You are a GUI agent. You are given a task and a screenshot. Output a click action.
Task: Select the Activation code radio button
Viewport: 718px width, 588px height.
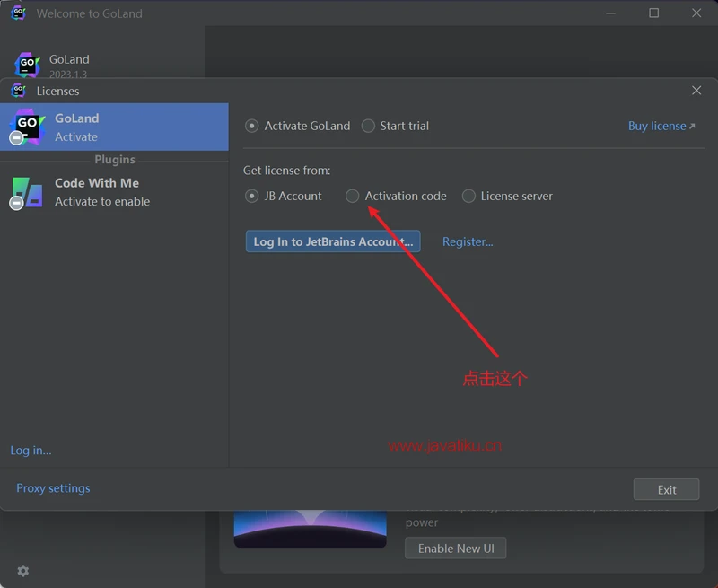point(353,196)
